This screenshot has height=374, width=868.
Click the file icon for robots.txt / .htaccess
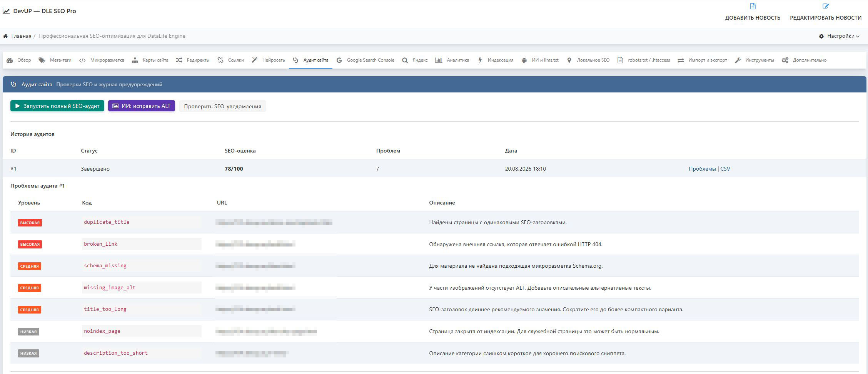tap(620, 60)
